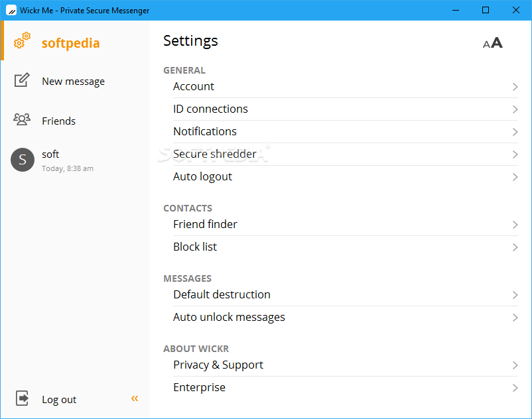Expand the Friend finder chevron
The width and height of the screenshot is (532, 419).
(x=515, y=225)
